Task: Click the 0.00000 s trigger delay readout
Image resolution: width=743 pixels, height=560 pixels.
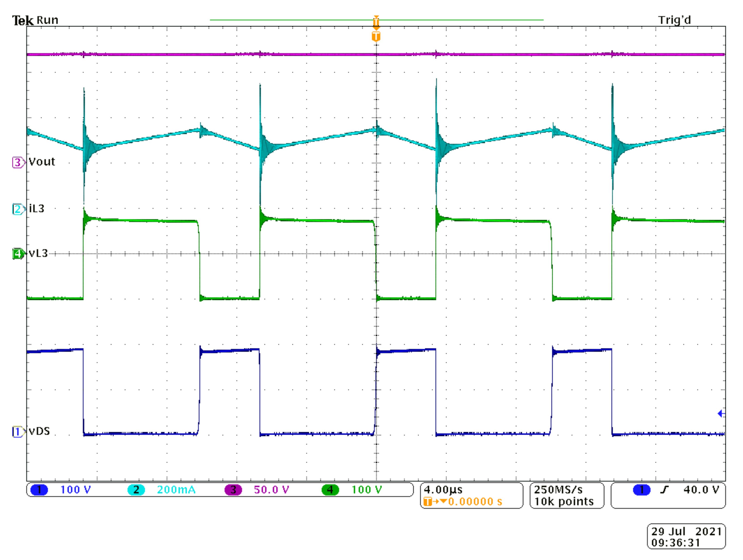Action: [475, 502]
